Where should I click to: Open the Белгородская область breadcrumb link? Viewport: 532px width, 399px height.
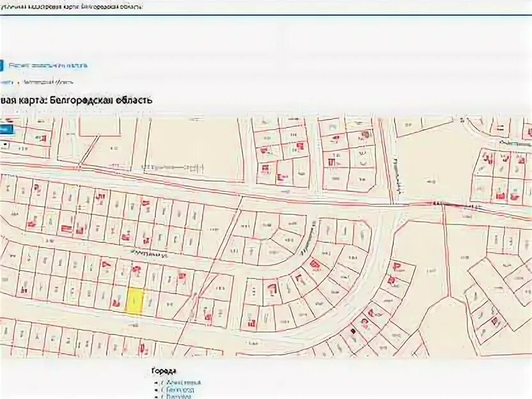point(49,82)
